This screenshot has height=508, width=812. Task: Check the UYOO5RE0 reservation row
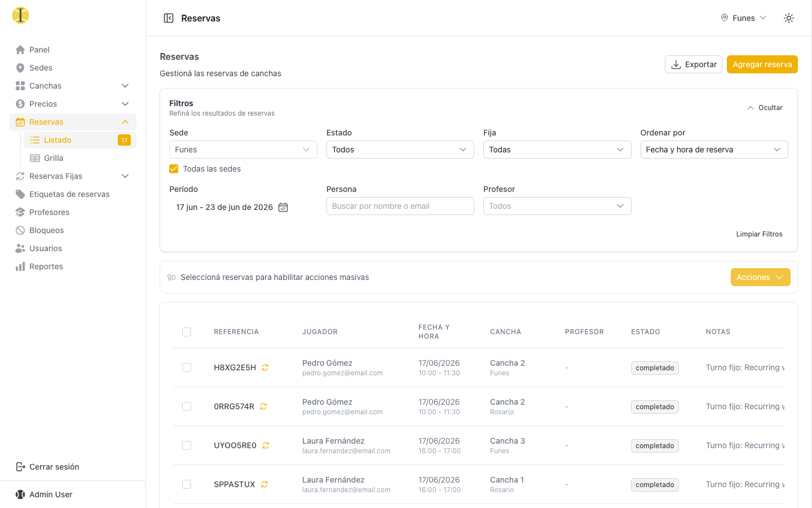coord(187,445)
